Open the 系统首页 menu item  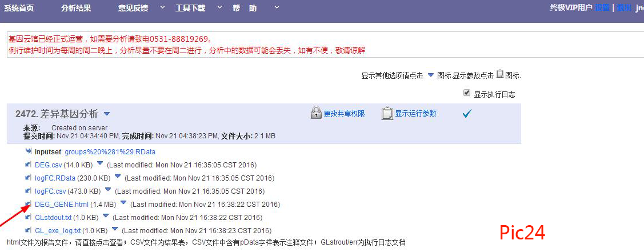click(x=19, y=8)
